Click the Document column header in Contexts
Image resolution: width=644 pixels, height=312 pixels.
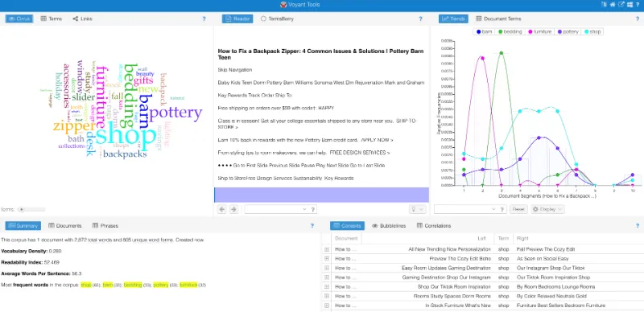(x=346, y=239)
